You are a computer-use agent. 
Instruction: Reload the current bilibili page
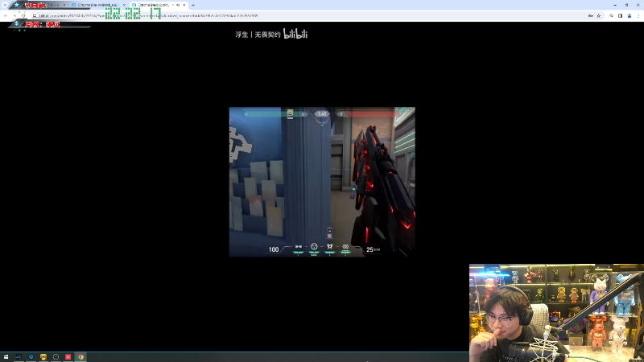click(x=23, y=15)
